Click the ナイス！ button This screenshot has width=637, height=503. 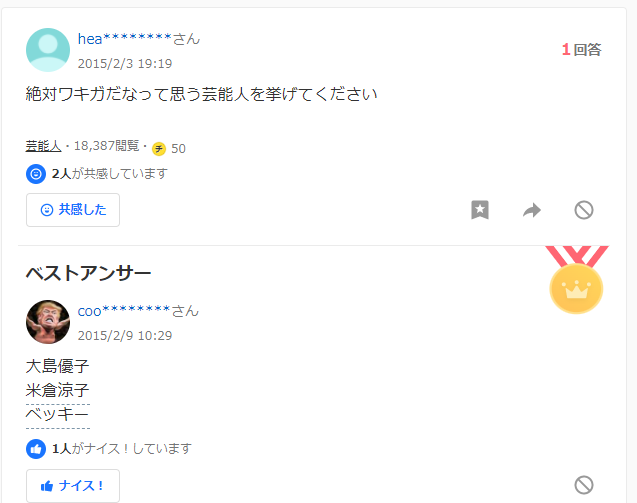coord(73,486)
